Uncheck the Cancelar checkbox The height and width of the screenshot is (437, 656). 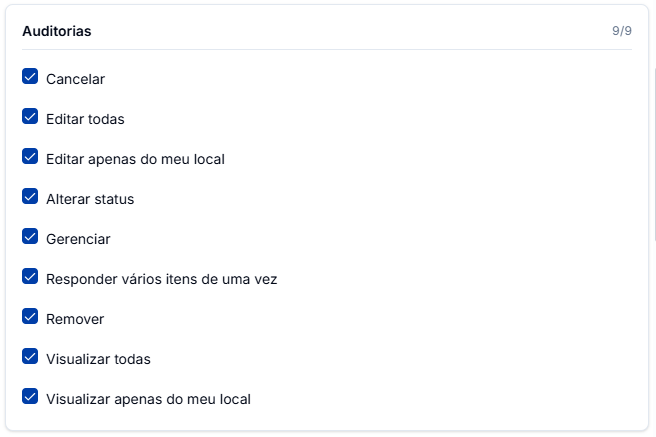click(x=30, y=77)
